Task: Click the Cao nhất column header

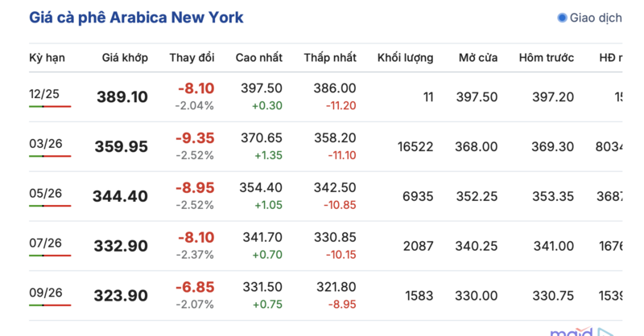Action: click(258, 58)
